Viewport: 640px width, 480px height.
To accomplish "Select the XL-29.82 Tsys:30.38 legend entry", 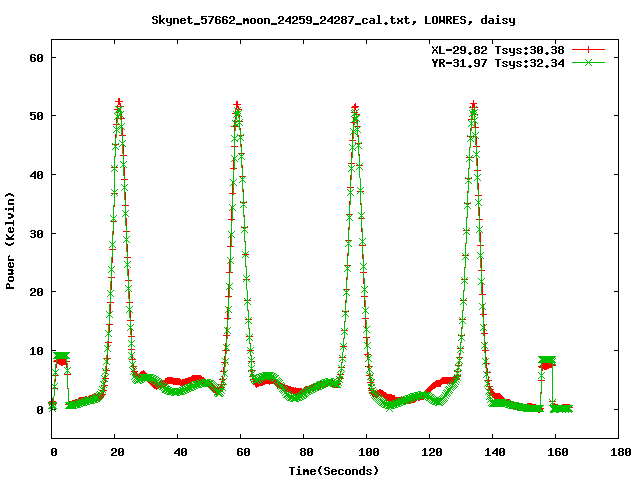I will [x=498, y=50].
